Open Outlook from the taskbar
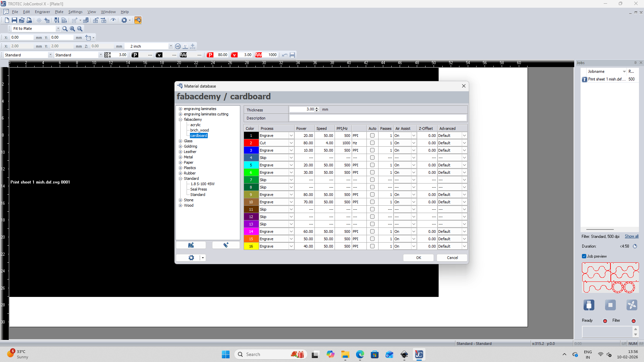644x362 pixels. (x=390, y=354)
